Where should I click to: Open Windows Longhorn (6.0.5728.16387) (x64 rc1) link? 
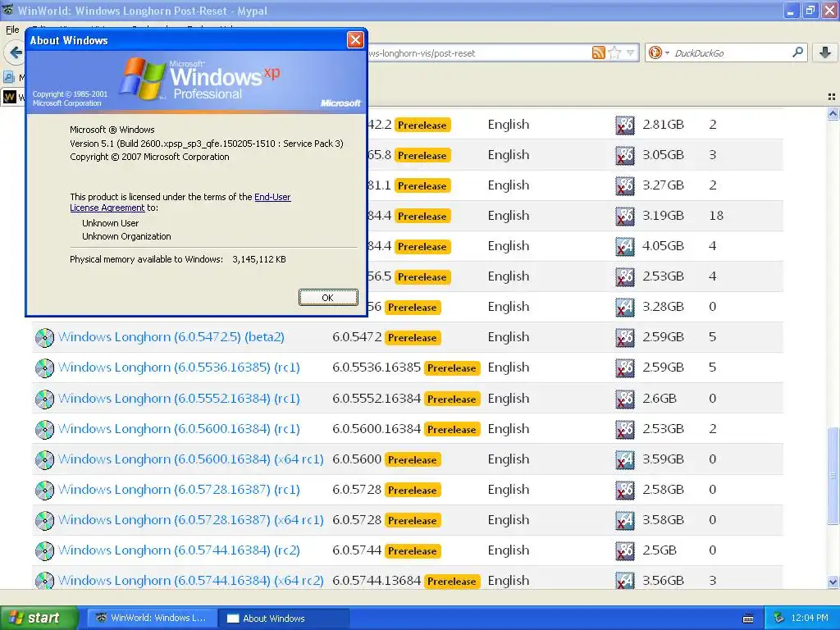[190, 520]
